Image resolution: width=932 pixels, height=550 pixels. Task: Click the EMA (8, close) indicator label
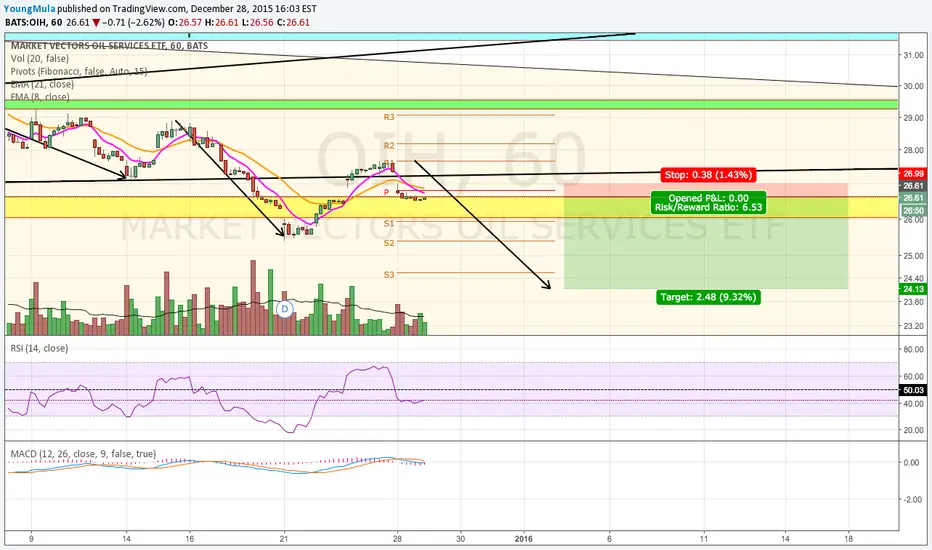point(40,96)
